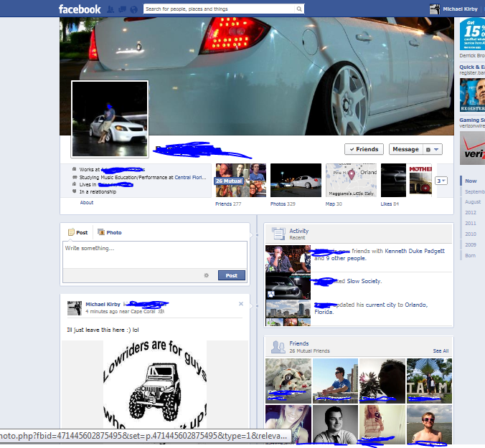The width and height of the screenshot is (485, 448).
Task: Open the Likes 84 link
Action: 390,204
